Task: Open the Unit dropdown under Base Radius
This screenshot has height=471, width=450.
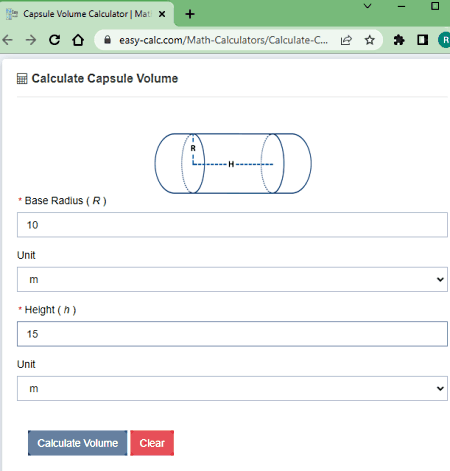Action: pyautogui.click(x=232, y=279)
